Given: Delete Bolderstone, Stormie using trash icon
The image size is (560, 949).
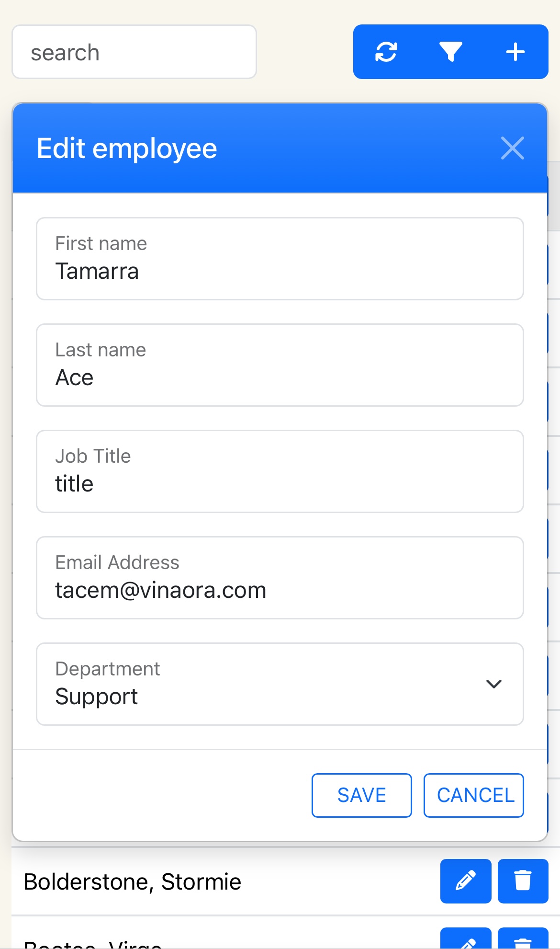Looking at the screenshot, I should coord(523,880).
